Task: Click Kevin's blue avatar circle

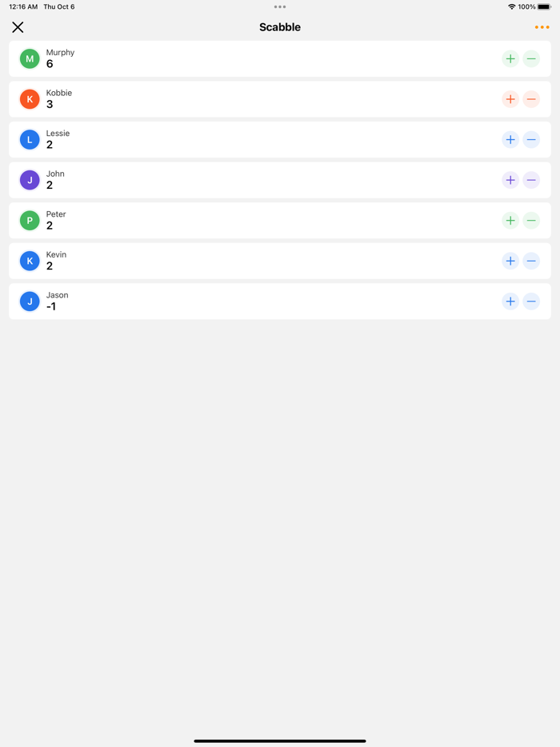Action: tap(30, 261)
